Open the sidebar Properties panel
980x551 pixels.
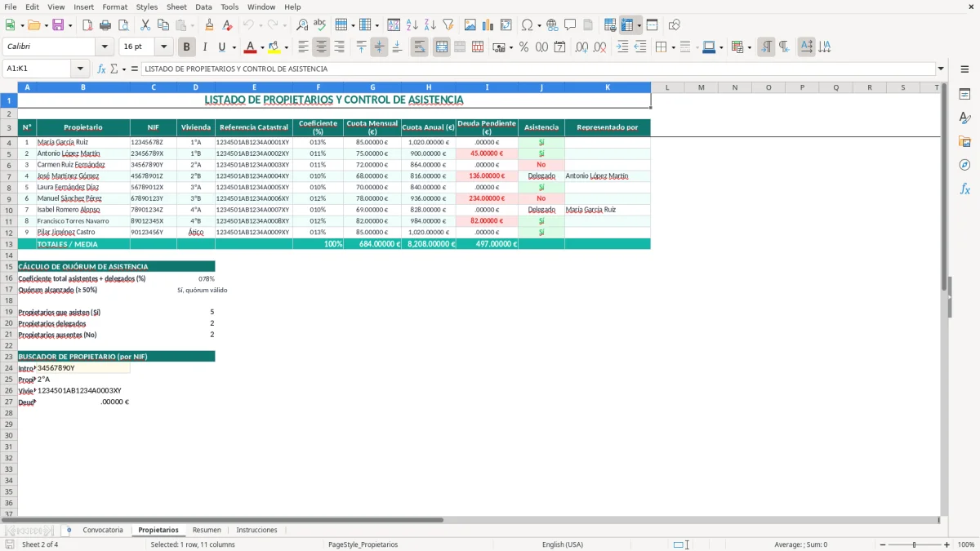964,95
